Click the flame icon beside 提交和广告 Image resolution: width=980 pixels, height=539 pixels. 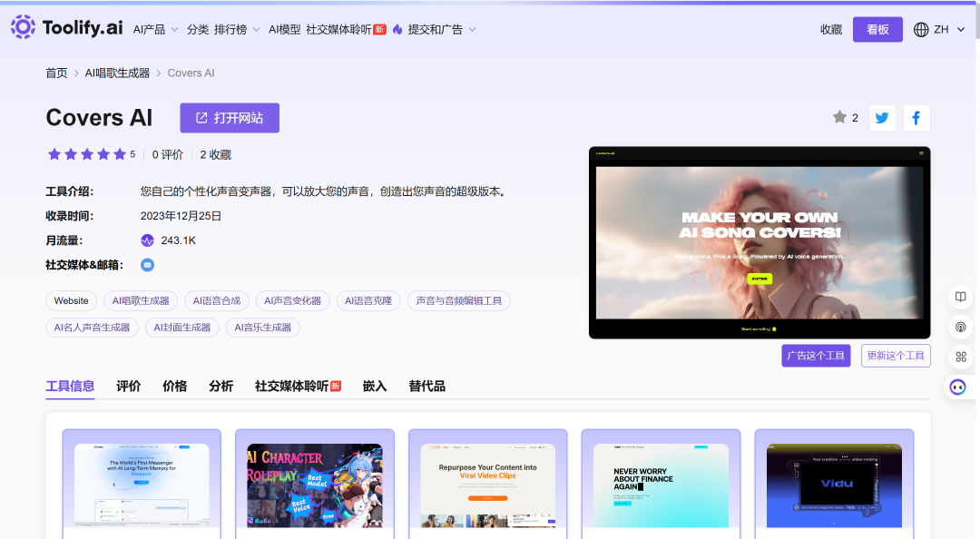point(397,29)
